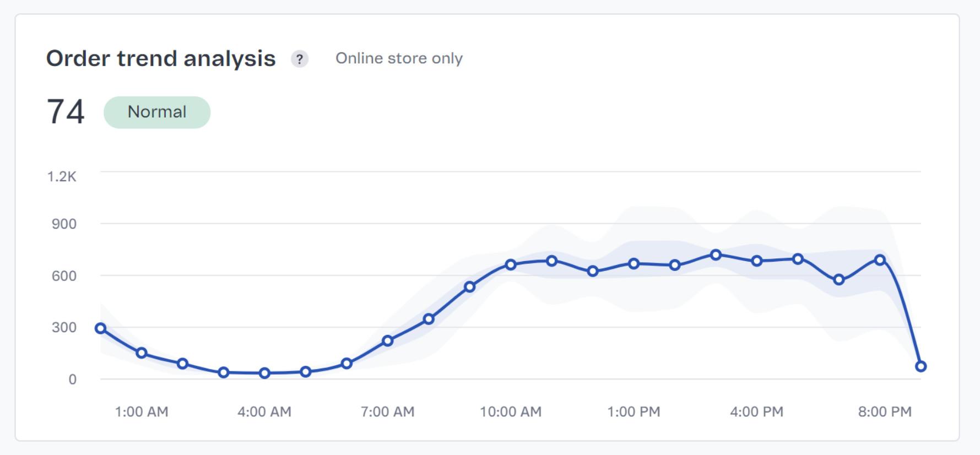The image size is (980, 455).
Task: Click the green Normal status badge
Action: [x=157, y=112]
